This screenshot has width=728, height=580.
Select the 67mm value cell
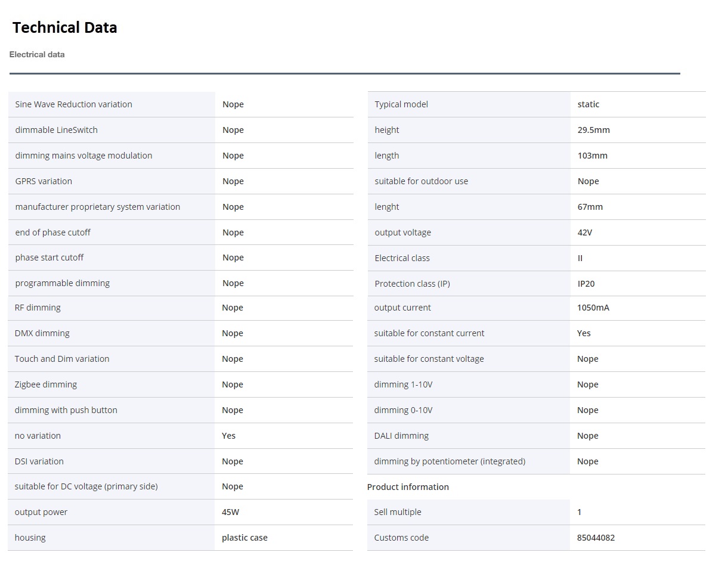click(x=590, y=207)
